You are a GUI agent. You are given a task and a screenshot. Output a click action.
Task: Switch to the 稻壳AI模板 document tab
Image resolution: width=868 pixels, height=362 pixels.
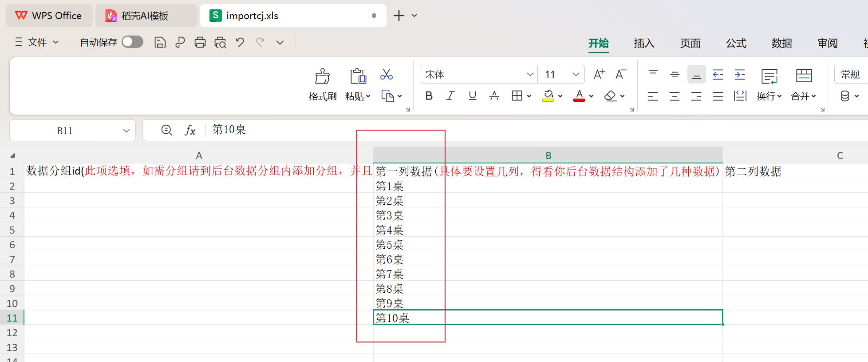coord(146,16)
